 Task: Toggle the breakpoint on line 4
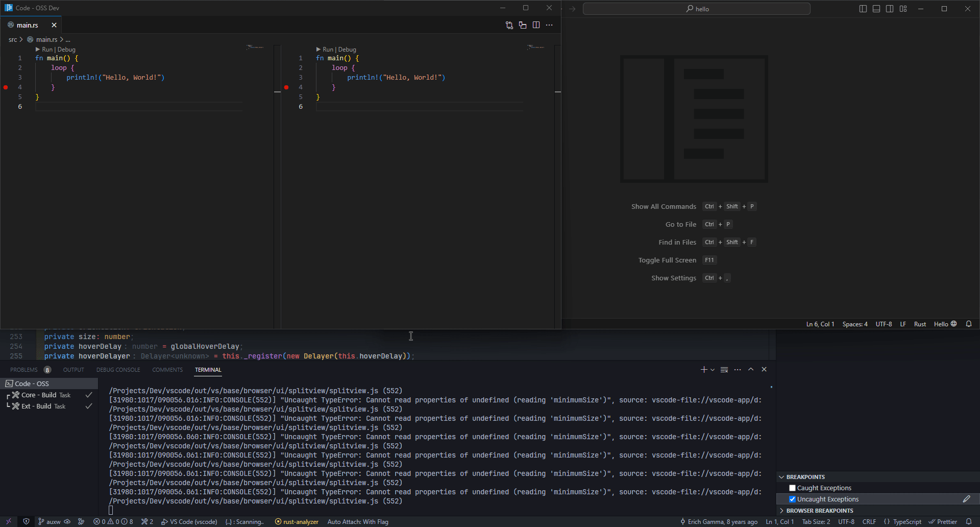(x=6, y=87)
